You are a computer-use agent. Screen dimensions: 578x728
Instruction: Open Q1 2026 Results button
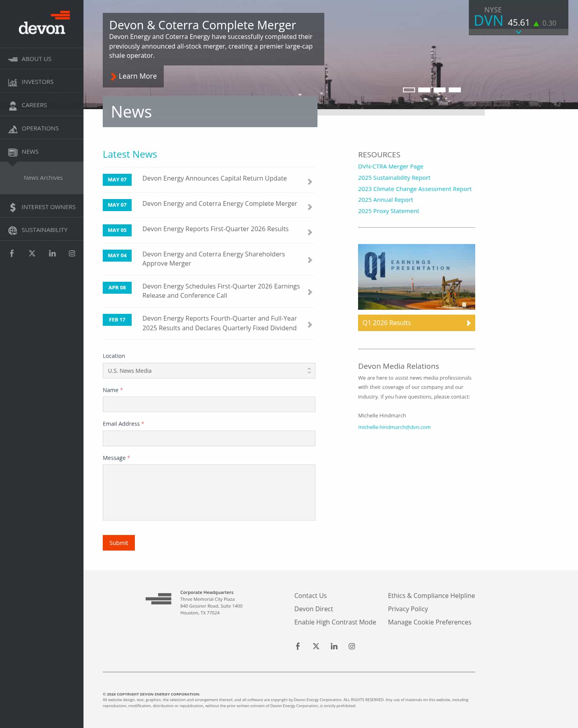417,323
